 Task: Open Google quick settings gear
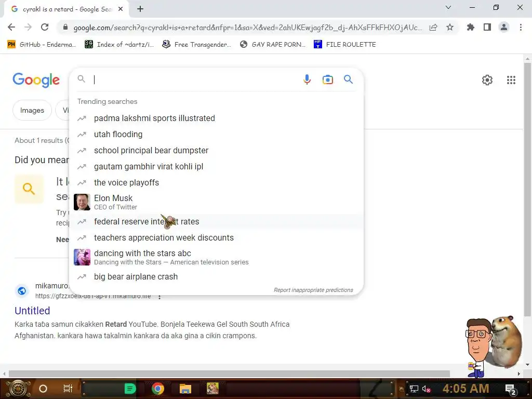pyautogui.click(x=487, y=80)
